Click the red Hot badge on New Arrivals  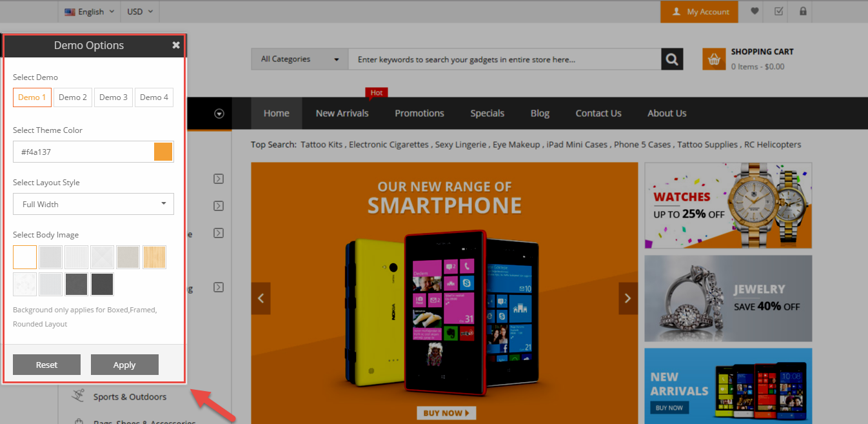click(376, 93)
